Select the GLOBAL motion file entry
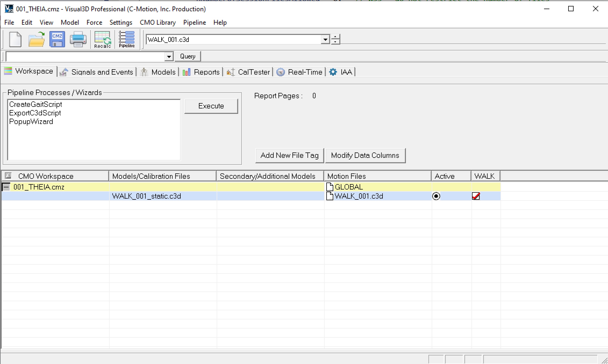Screen dimensions: 608x364 pyautogui.click(x=349, y=187)
